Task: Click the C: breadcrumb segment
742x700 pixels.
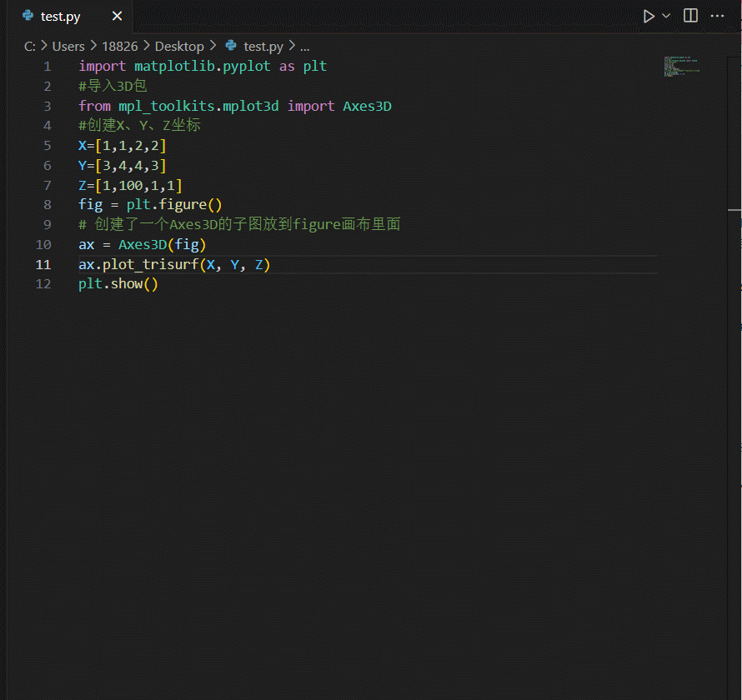Action: point(30,47)
